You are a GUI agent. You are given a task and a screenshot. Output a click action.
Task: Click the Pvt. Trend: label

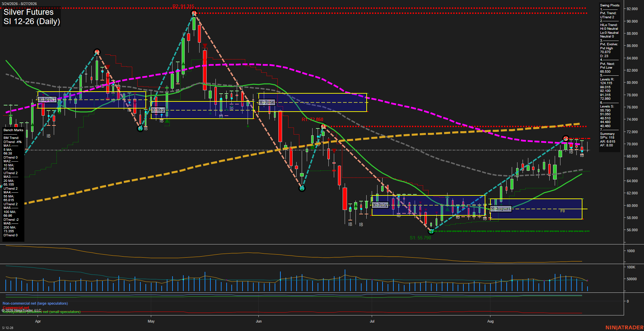[x=608, y=13]
